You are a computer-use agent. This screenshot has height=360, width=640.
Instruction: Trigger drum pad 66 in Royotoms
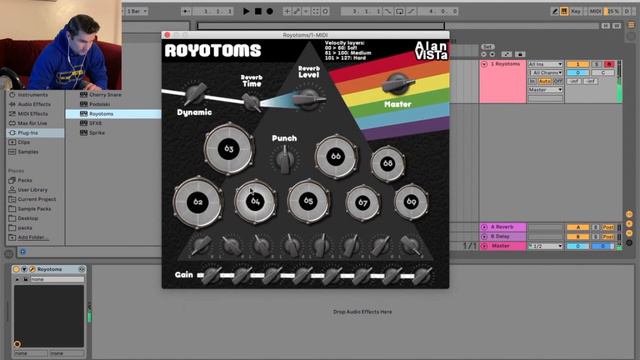[x=336, y=156]
